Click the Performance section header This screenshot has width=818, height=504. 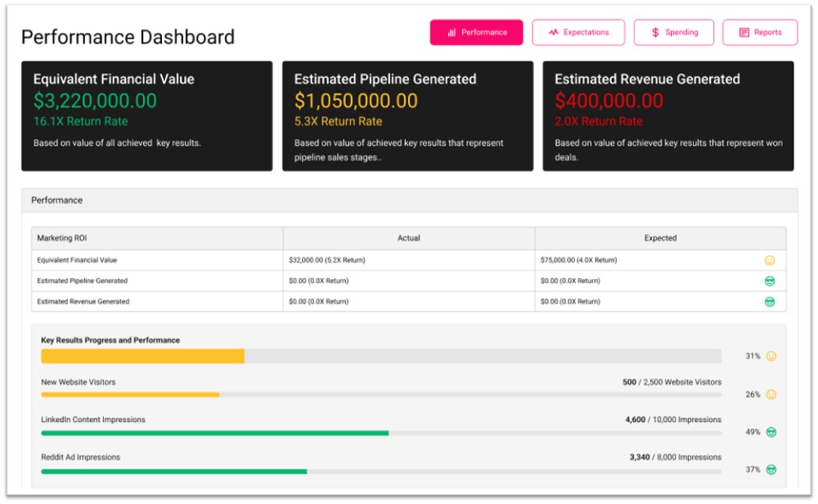tap(57, 200)
